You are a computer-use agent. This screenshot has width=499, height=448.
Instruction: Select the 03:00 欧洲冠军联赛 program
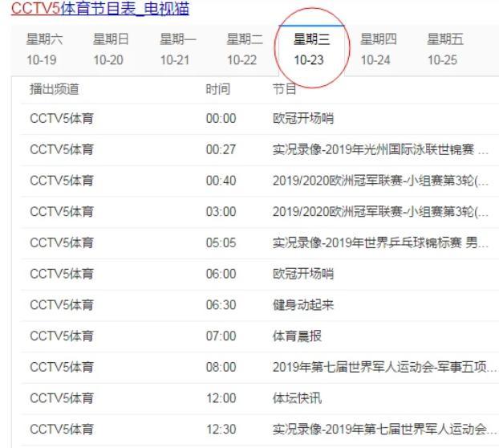380,212
